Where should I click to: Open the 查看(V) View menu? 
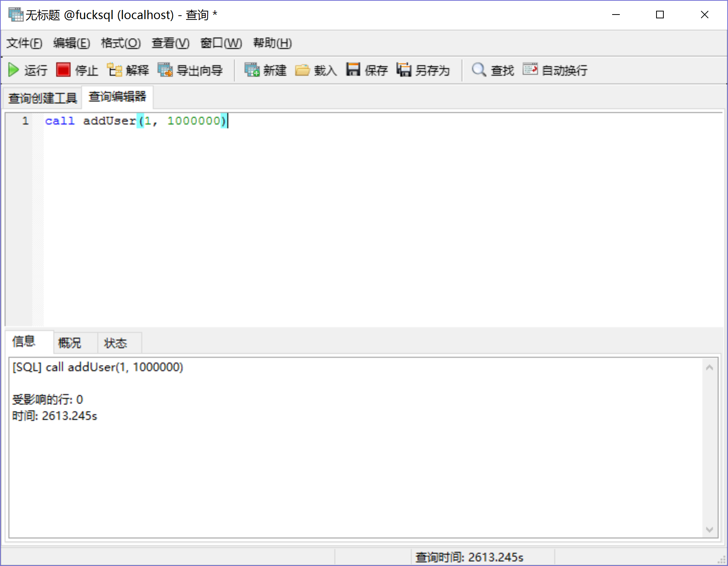171,43
